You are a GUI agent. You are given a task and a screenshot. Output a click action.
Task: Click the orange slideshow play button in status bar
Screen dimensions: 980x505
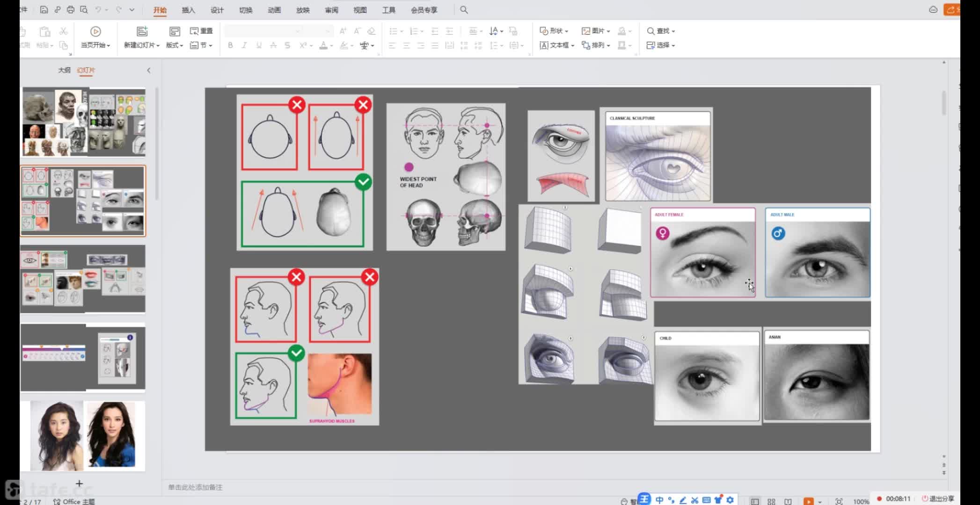tap(809, 501)
